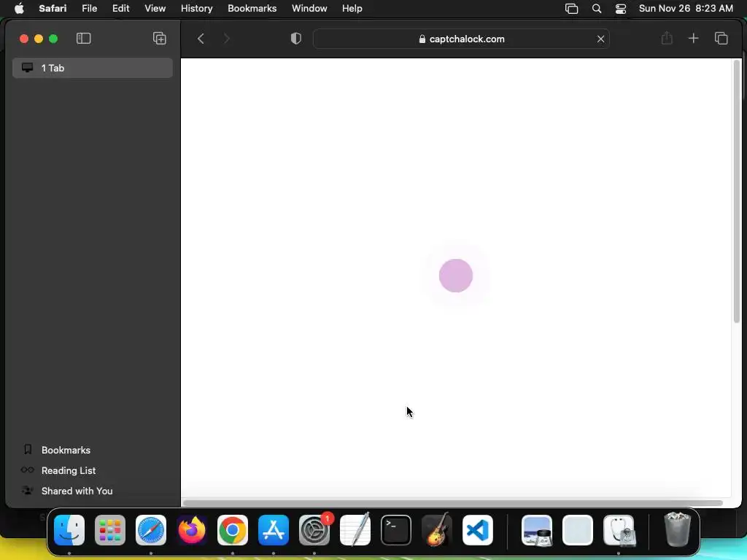Open System Settings from the Dock

314,530
